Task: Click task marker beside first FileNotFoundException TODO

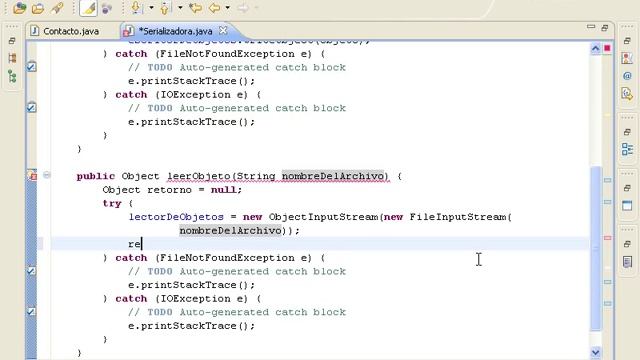Action: pos(31,67)
